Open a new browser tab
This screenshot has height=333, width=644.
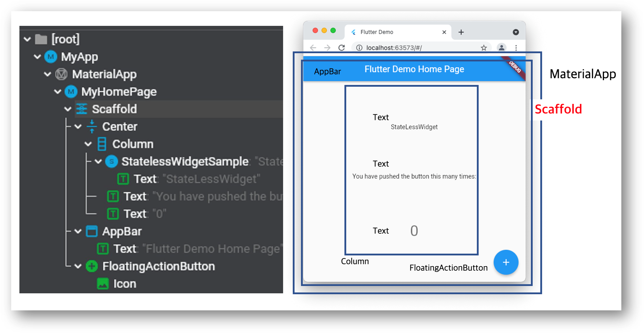point(461,32)
